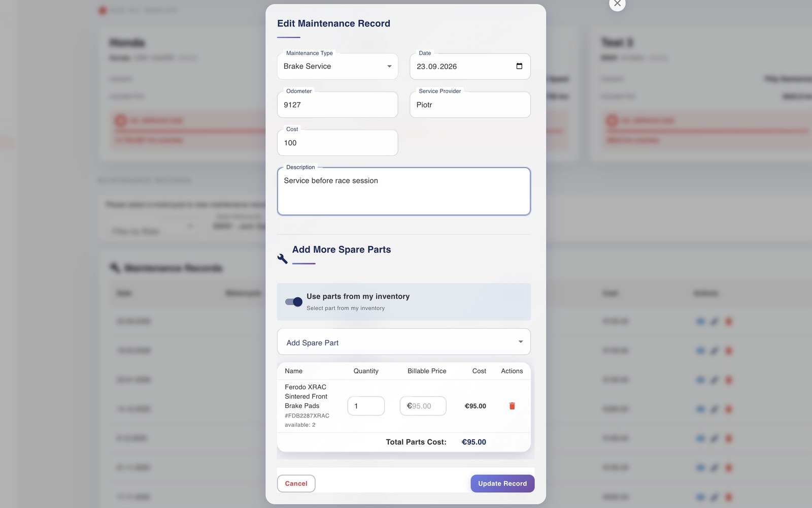812x508 pixels.
Task: Open the Add Spare Part dropdown
Action: click(x=403, y=342)
